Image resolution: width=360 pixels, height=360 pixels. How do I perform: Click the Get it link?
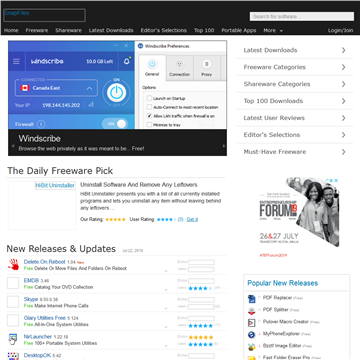192,219
